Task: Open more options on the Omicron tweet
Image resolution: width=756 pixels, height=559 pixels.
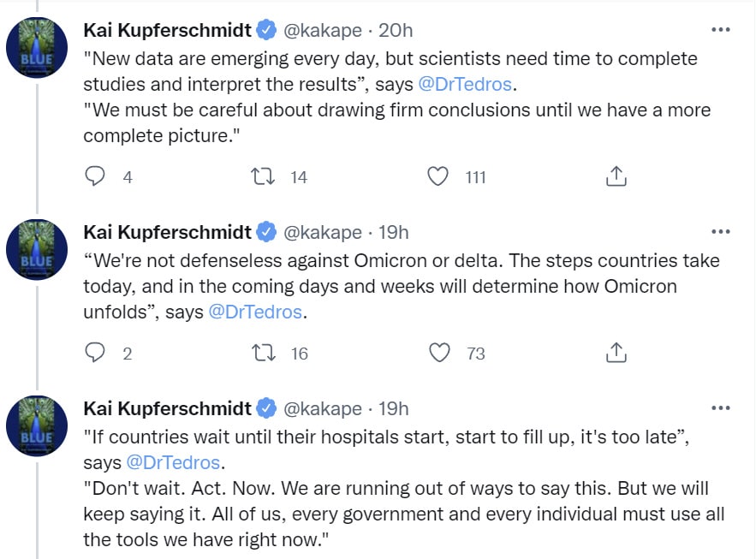Action: (721, 232)
